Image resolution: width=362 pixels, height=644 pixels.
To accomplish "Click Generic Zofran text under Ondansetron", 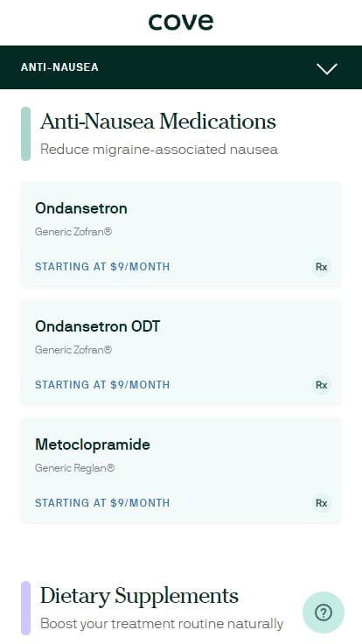I will click(x=73, y=232).
